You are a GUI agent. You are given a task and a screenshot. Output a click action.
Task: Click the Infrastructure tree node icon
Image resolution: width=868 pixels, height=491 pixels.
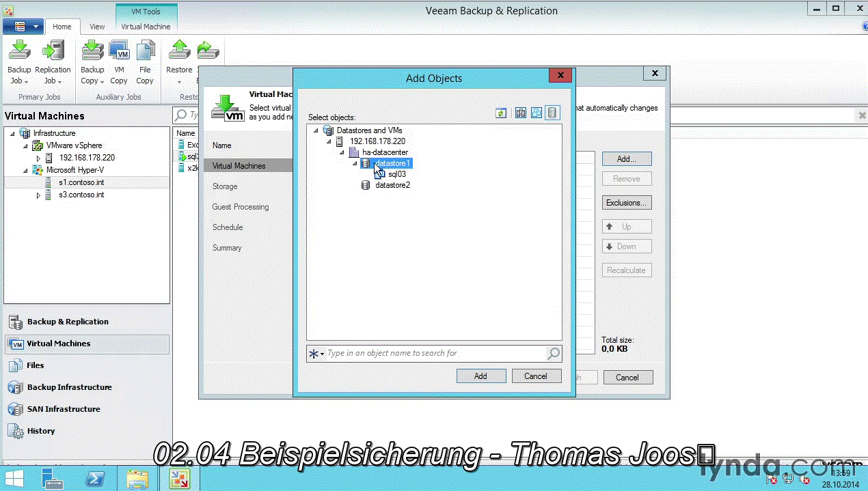click(25, 133)
